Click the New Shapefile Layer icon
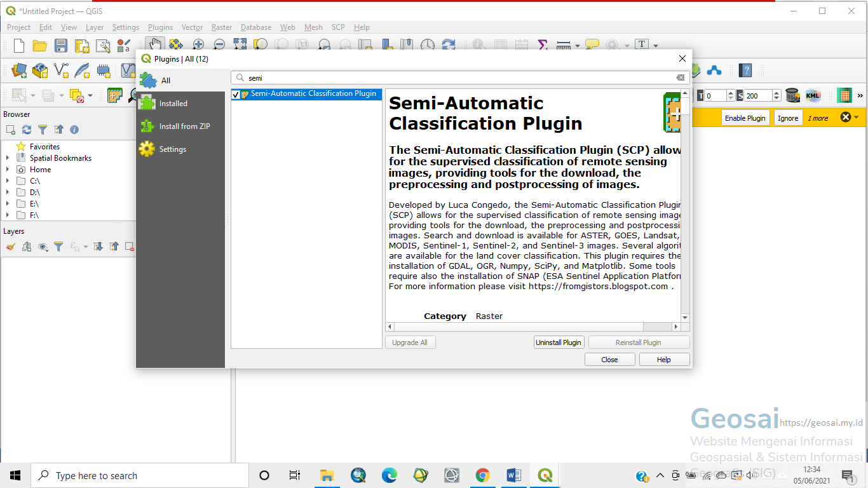868x488 pixels. pyautogui.click(x=61, y=70)
